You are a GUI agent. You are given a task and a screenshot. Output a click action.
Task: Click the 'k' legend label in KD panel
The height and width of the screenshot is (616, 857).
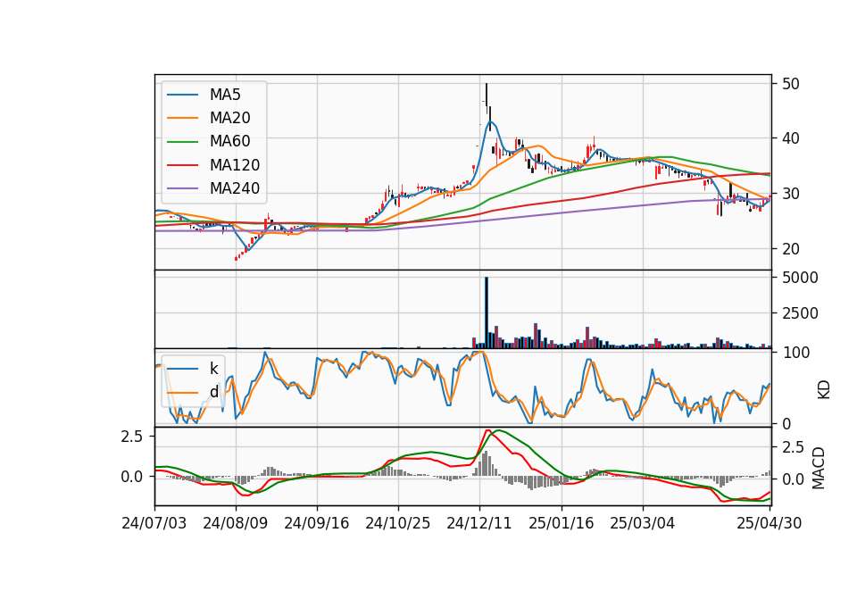[213, 369]
